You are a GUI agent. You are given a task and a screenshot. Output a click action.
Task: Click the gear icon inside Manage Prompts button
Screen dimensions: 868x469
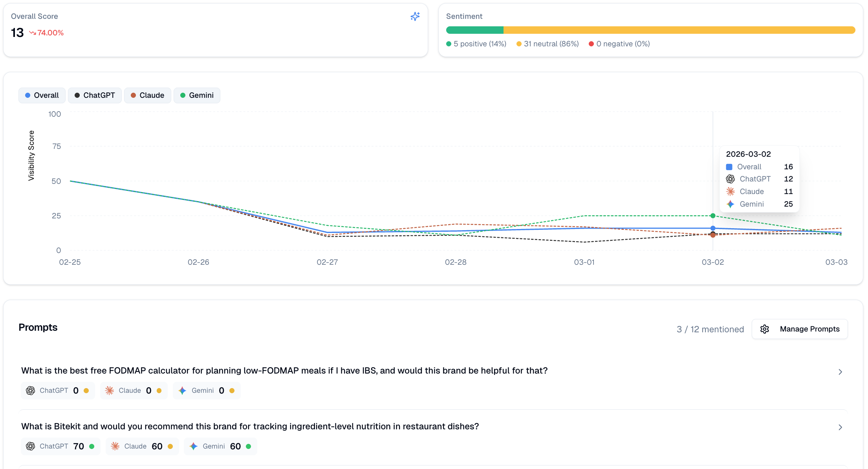click(x=765, y=329)
